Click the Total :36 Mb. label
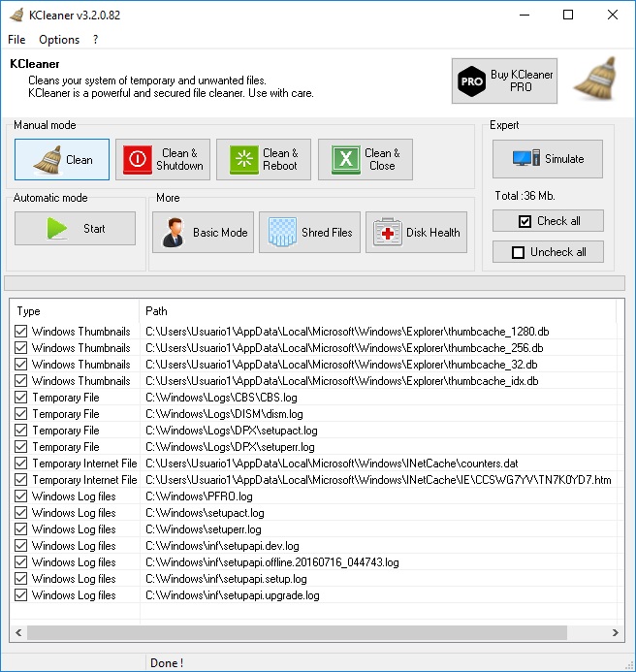 coord(525,196)
